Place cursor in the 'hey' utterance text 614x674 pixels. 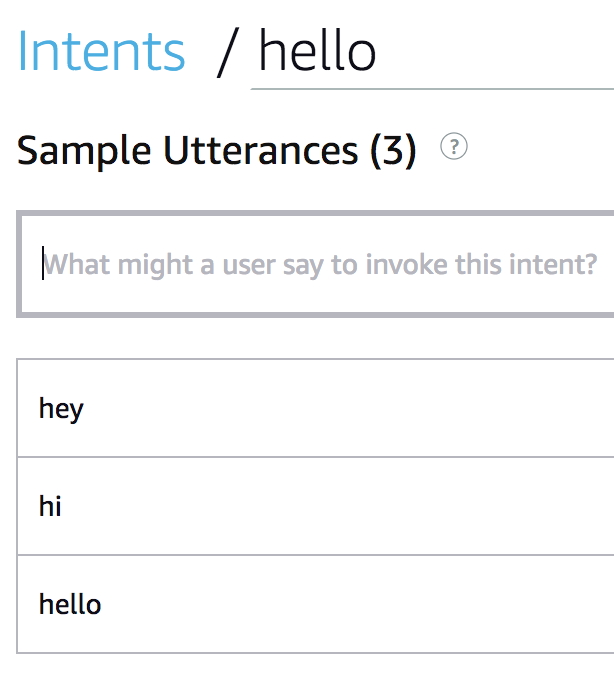61,409
